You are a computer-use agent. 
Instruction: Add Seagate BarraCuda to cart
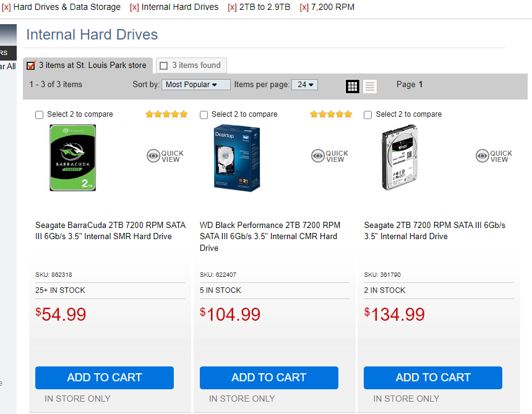coord(105,378)
